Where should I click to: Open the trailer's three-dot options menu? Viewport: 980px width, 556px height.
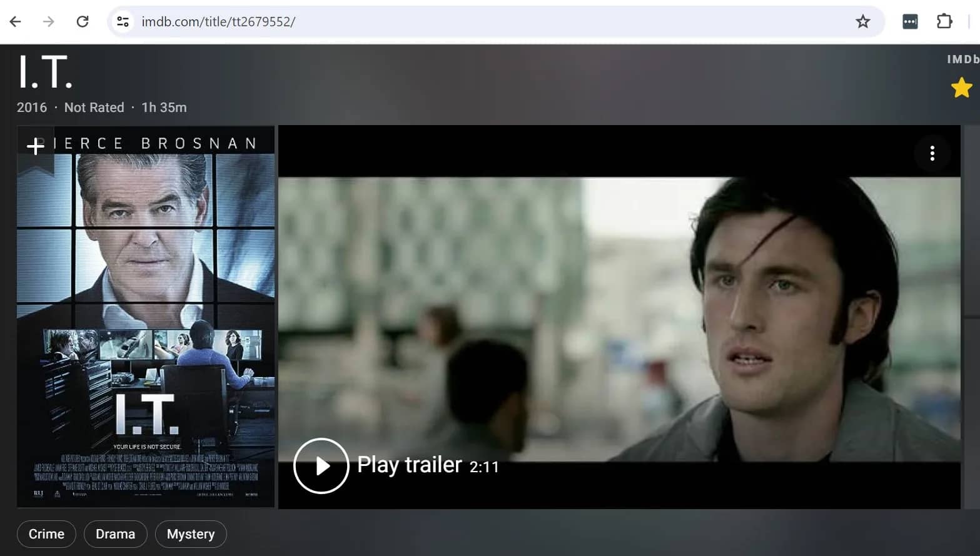(x=932, y=153)
